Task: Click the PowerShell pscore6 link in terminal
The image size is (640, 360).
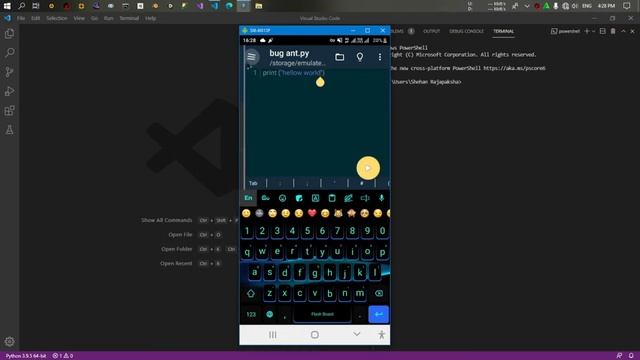Action: pyautogui.click(x=514, y=68)
